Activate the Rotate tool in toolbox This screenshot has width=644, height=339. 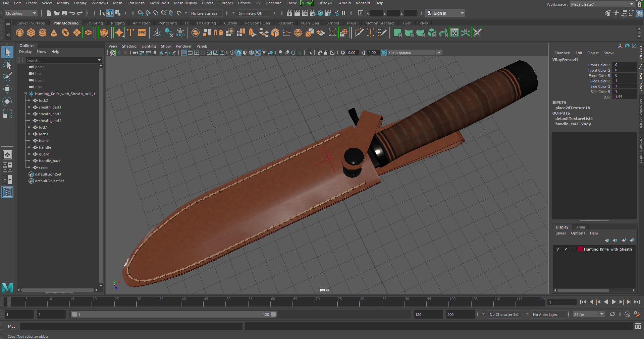[7, 101]
